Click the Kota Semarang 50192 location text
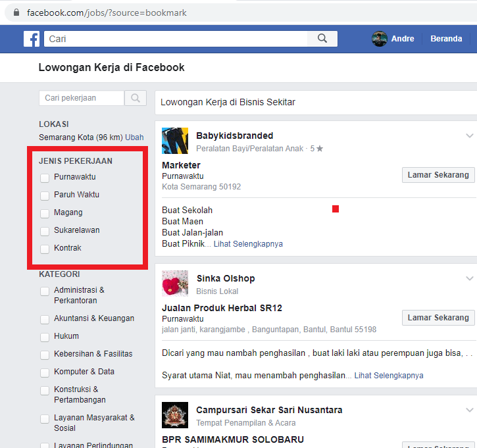477x448 pixels. click(x=201, y=186)
